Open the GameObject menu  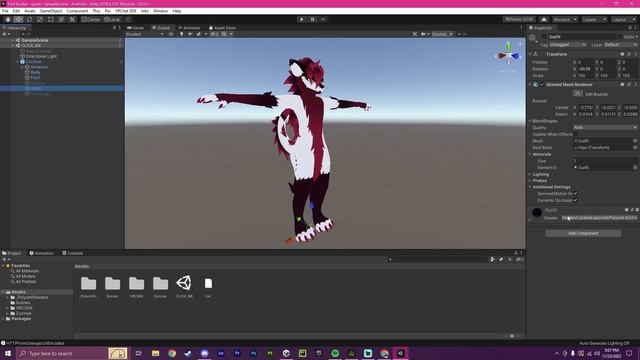coord(51,11)
